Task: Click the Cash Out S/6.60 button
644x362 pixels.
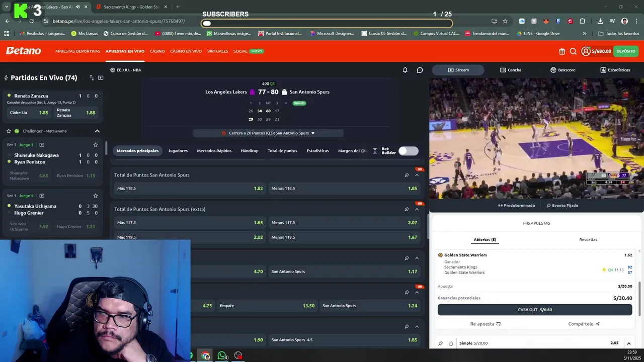Action: click(535, 310)
